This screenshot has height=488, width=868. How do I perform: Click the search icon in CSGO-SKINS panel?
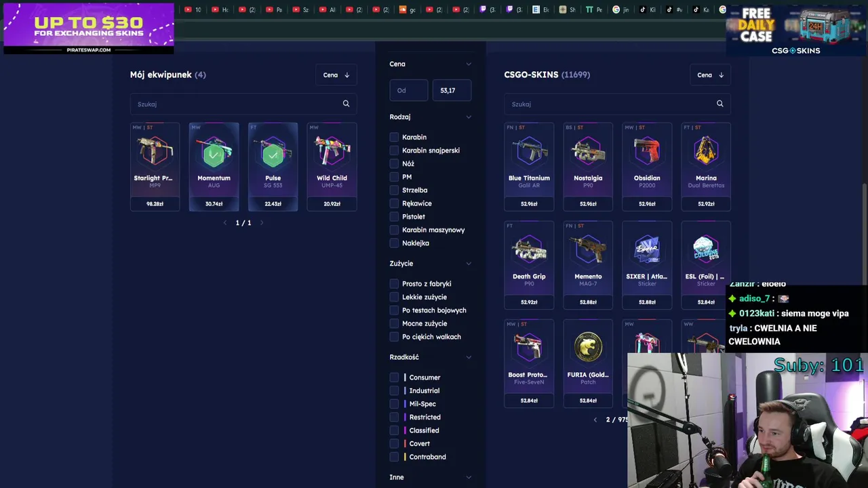pos(719,104)
